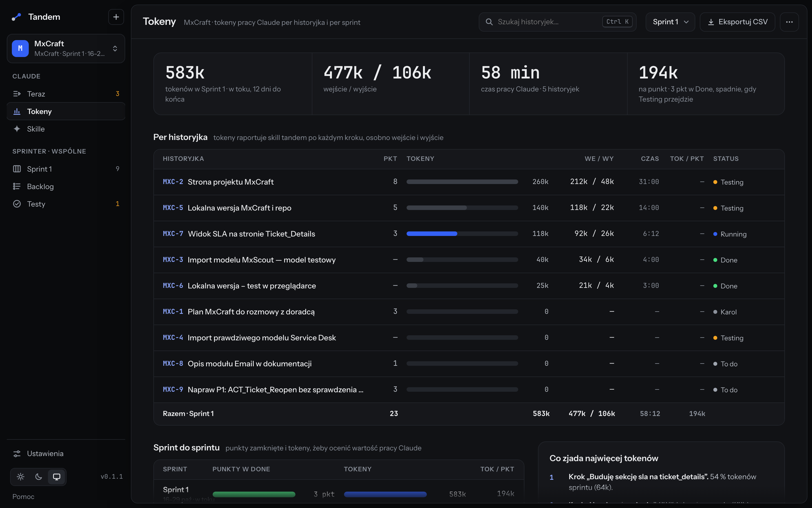This screenshot has width=812, height=508.
Task: Select system theme monitor icon
Action: pyautogui.click(x=57, y=476)
